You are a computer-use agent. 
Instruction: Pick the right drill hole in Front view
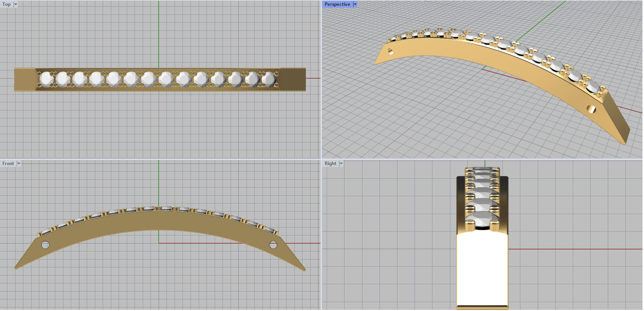[273, 245]
